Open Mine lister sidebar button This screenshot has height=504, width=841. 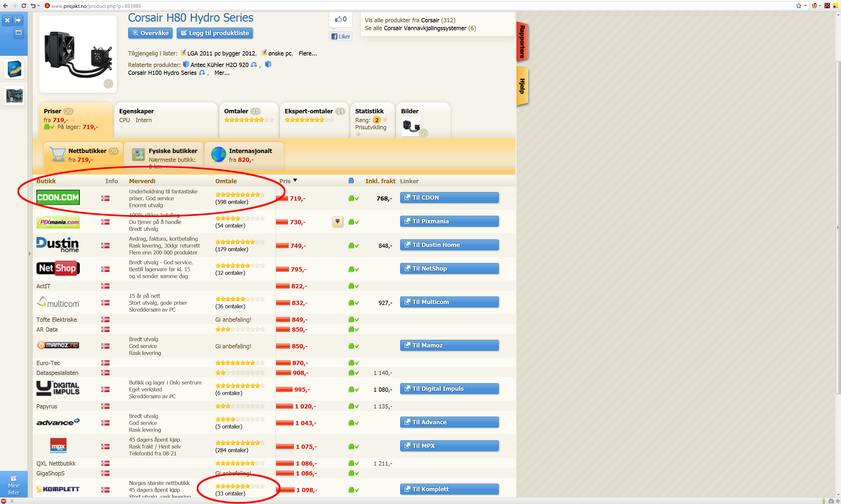[13, 485]
